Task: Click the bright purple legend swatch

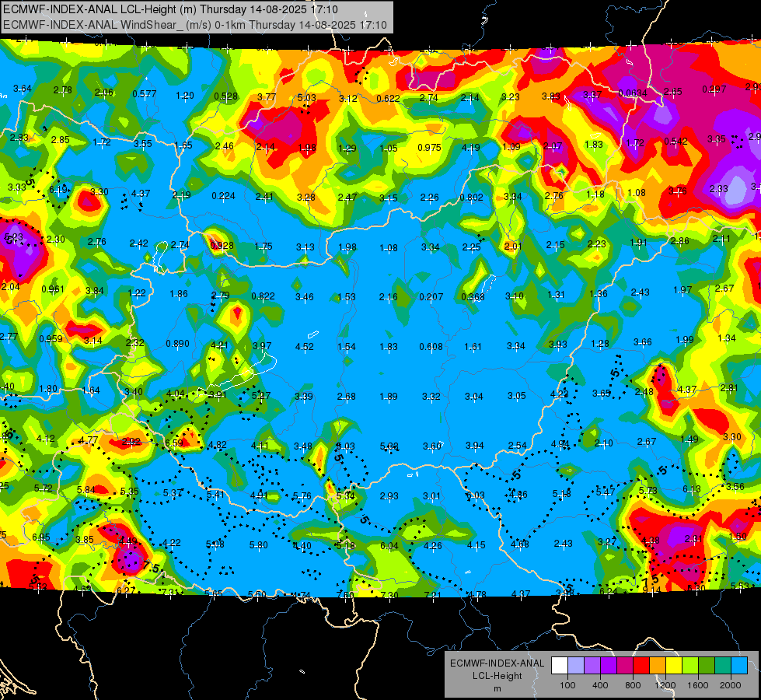Action: click(609, 666)
